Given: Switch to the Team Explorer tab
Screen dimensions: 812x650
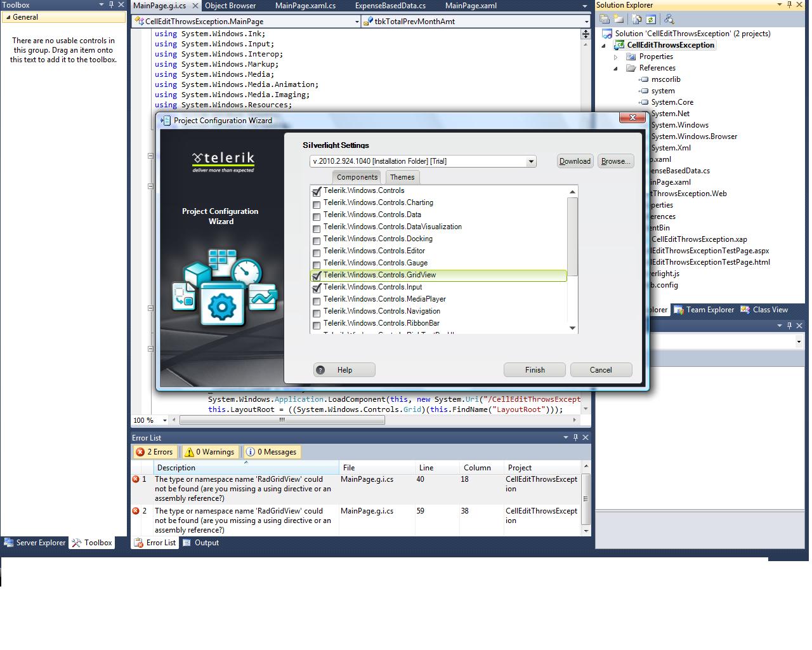Looking at the screenshot, I should [704, 310].
